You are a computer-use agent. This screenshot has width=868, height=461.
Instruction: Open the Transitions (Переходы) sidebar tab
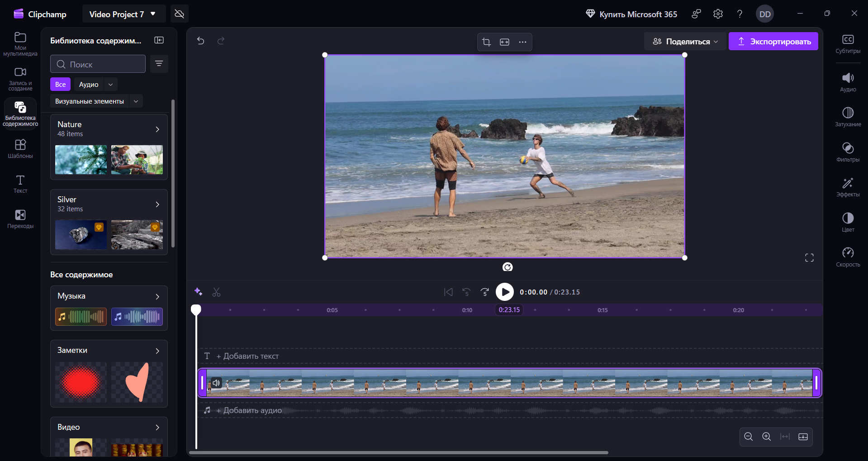tap(20, 219)
